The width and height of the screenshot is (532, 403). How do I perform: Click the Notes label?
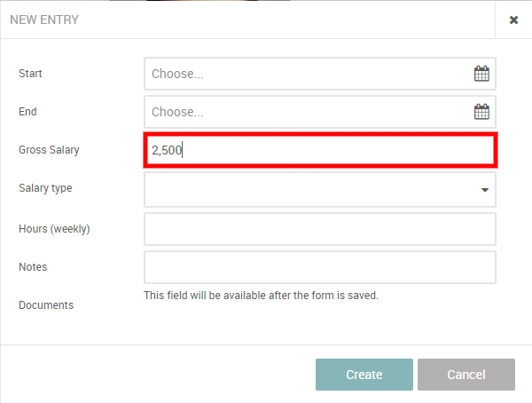click(x=33, y=267)
